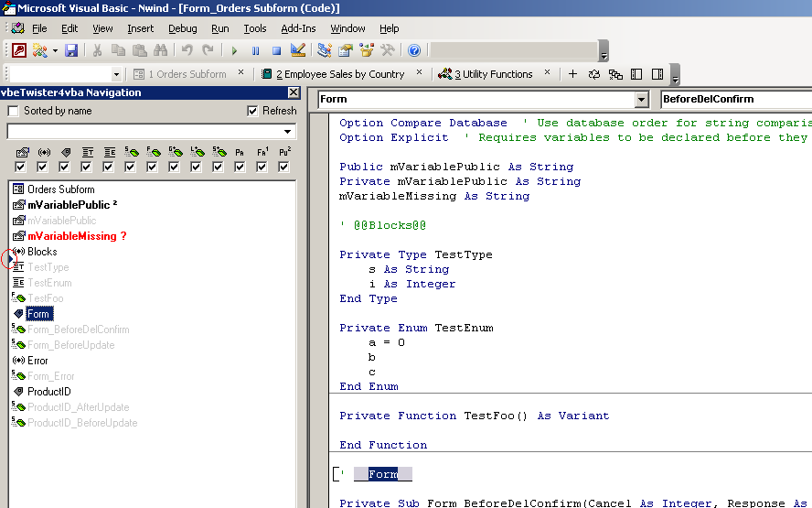Image resolution: width=812 pixels, height=508 pixels.
Task: Uncheck the variables filter checkbox under the first icon
Action: pyautogui.click(x=20, y=167)
